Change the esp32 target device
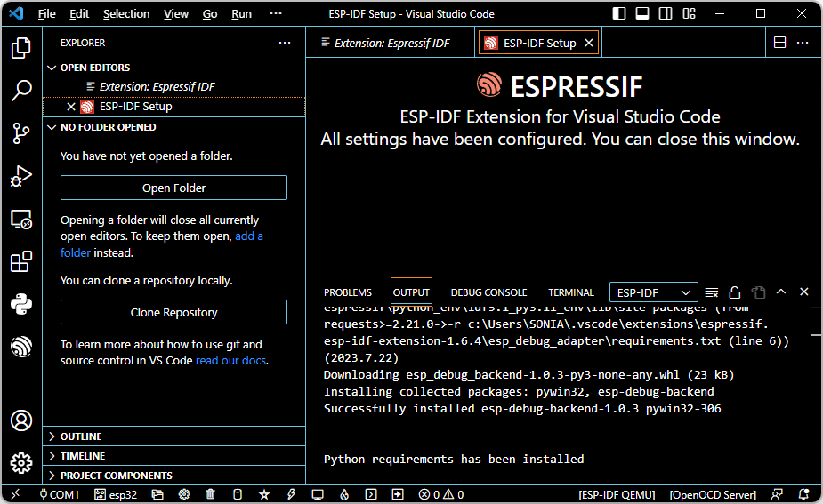The height and width of the screenshot is (504, 823). 116,494
